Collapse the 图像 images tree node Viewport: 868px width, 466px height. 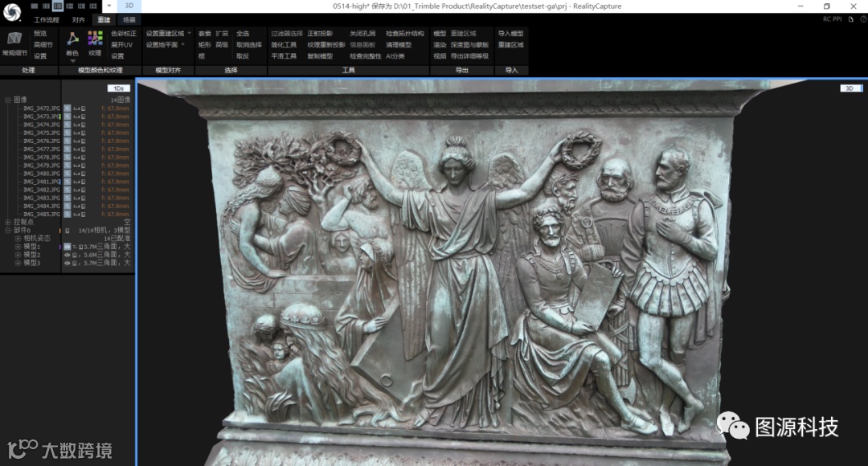pos(8,100)
